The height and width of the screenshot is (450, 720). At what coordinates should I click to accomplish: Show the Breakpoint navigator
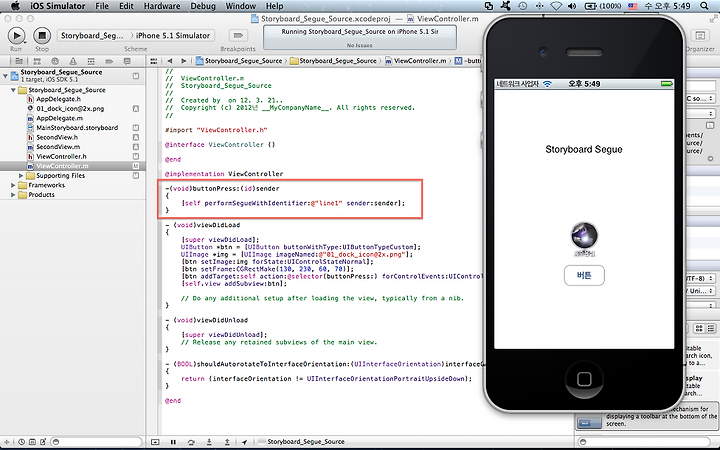point(109,61)
